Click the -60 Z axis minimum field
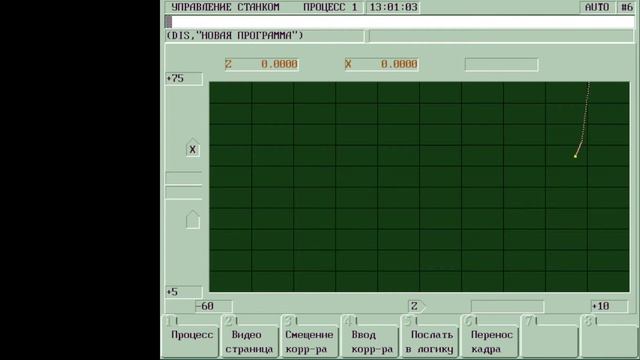The image size is (640, 360). tap(213, 306)
